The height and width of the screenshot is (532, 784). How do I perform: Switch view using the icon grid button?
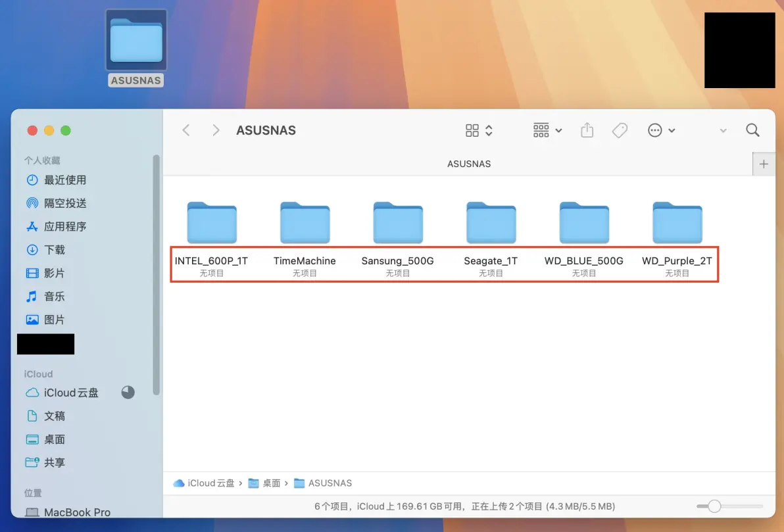point(479,130)
